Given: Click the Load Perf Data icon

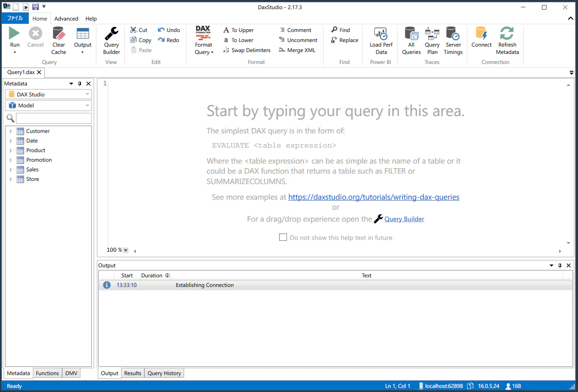Looking at the screenshot, I should (x=381, y=33).
